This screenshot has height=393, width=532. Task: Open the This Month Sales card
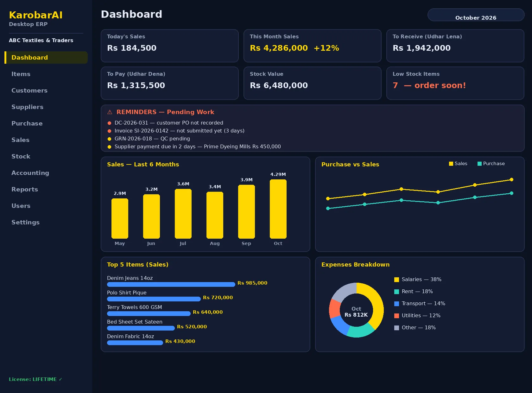[x=313, y=46]
